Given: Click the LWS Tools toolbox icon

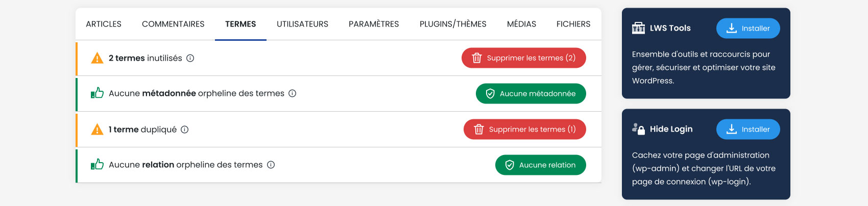Looking at the screenshot, I should coord(638,28).
